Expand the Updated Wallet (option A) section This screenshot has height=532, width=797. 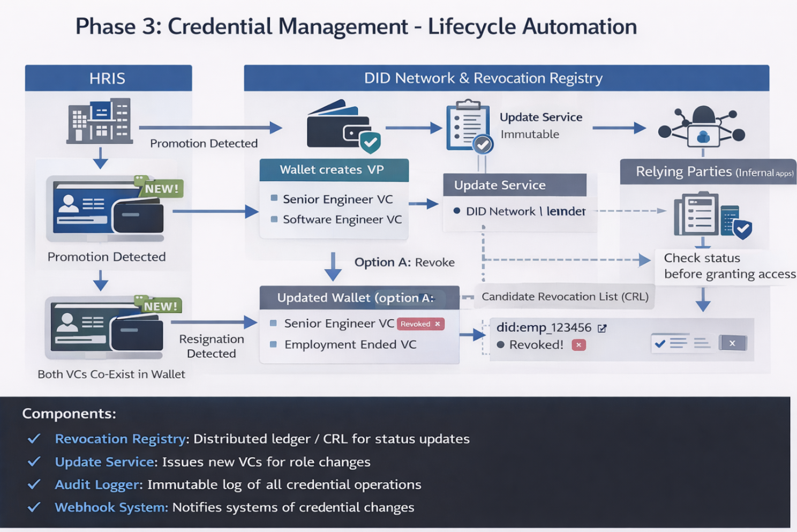click(x=355, y=298)
